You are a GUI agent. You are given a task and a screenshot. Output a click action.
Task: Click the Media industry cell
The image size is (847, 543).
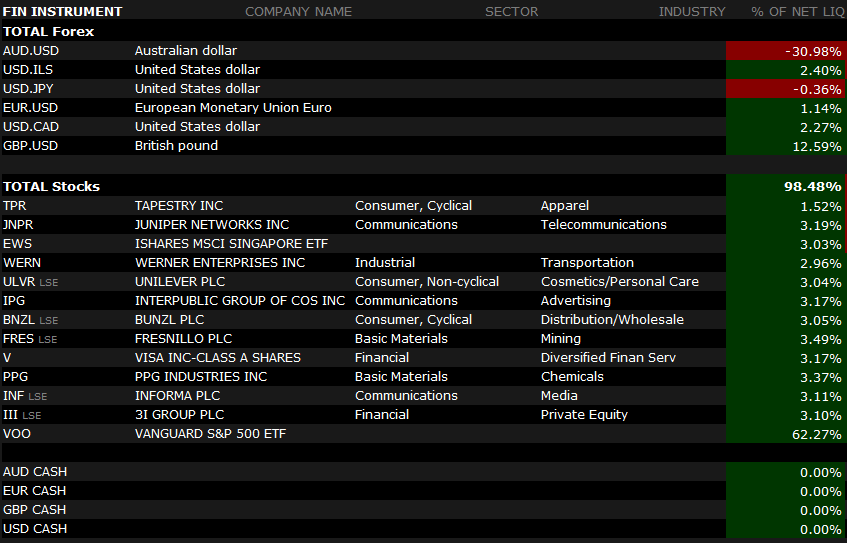coord(559,396)
